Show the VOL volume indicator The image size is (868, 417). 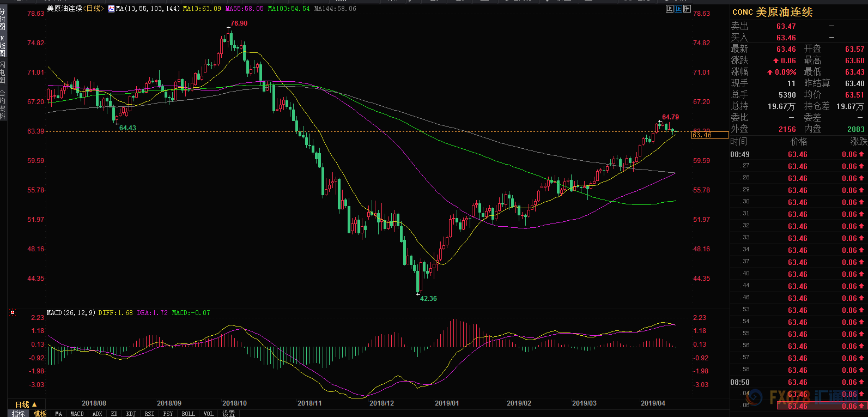point(209,414)
